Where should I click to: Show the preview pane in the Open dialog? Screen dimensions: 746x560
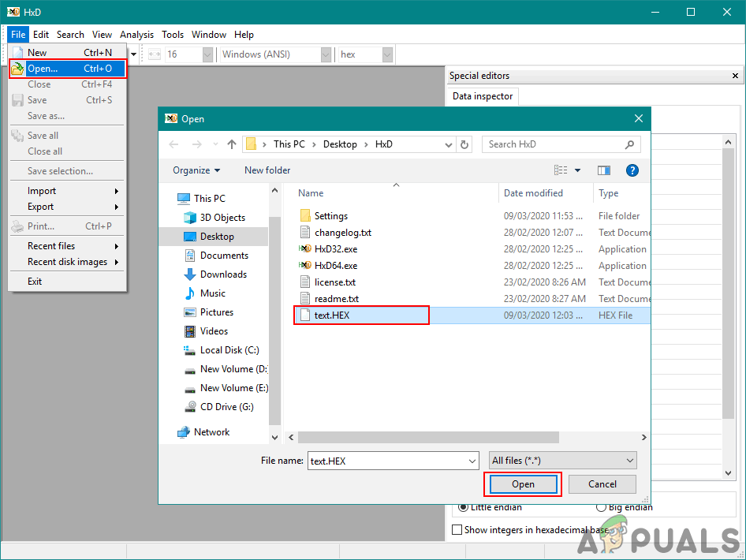(603, 170)
